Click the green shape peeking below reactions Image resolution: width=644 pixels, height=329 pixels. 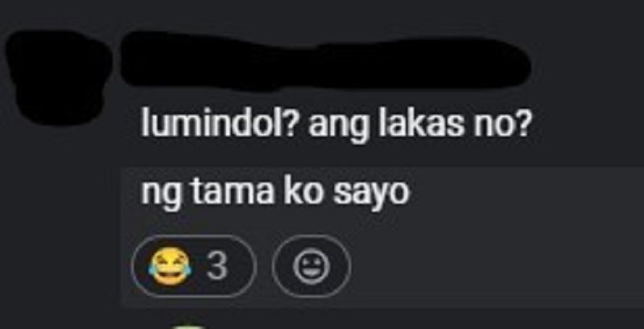click(188, 327)
